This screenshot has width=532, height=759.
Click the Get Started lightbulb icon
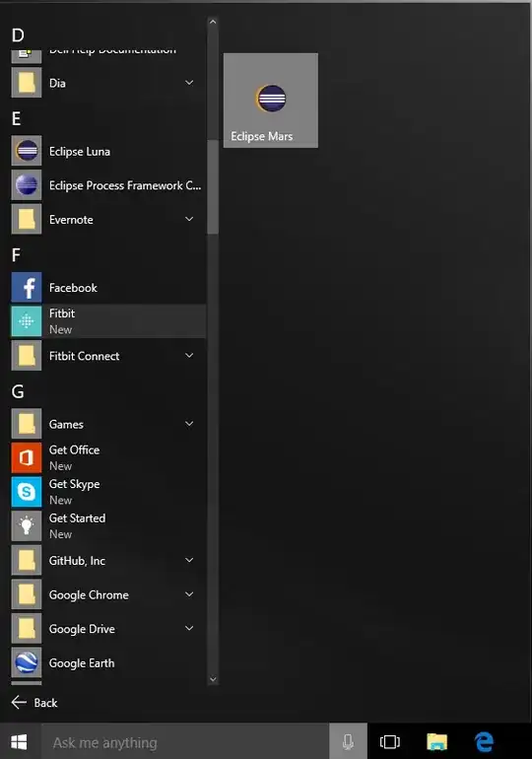click(27, 526)
